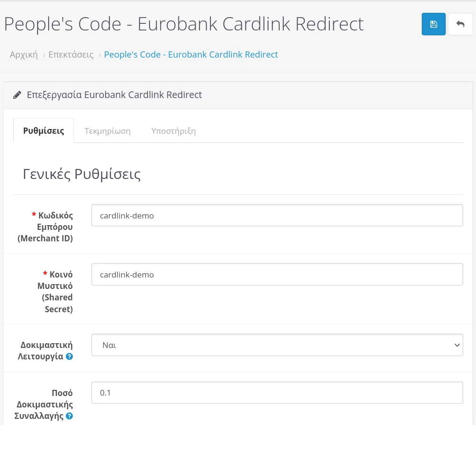The image size is (476, 476).
Task: Open the Δοκιμαστική Λειτουργία dropdown showing Ναι
Action: 277,345
